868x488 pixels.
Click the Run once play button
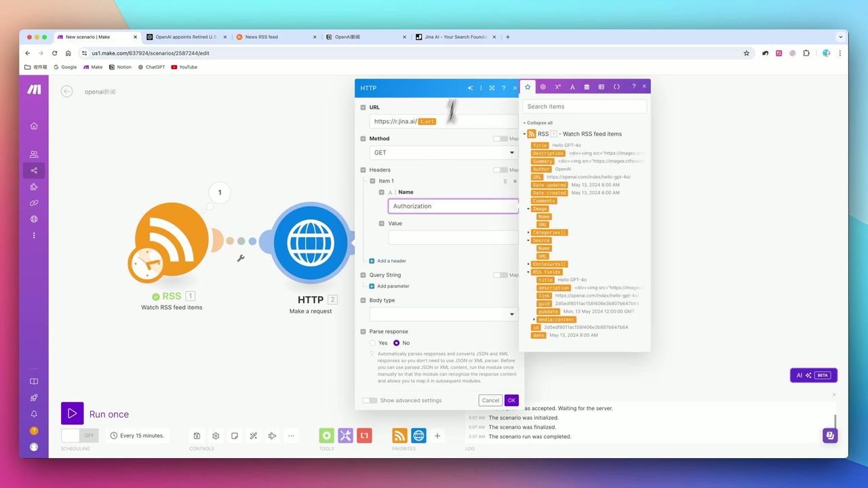coord(73,413)
